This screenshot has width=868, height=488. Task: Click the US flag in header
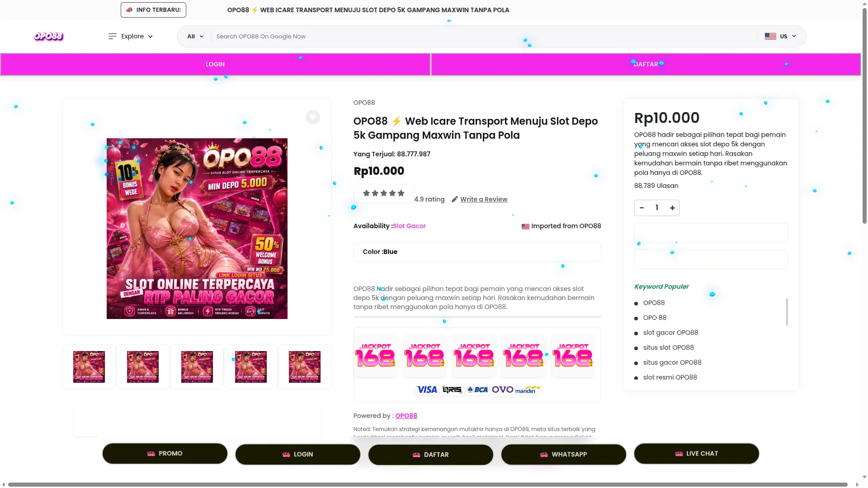coord(770,36)
